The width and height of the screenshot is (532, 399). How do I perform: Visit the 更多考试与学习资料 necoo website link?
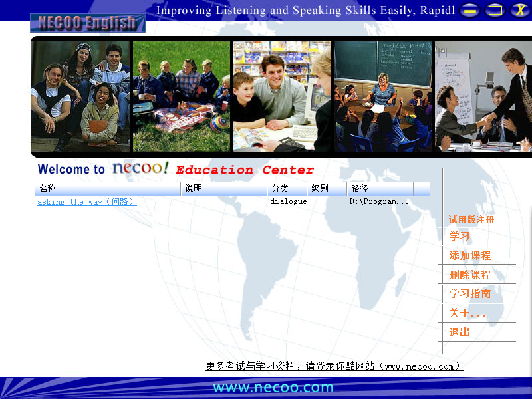(334, 366)
